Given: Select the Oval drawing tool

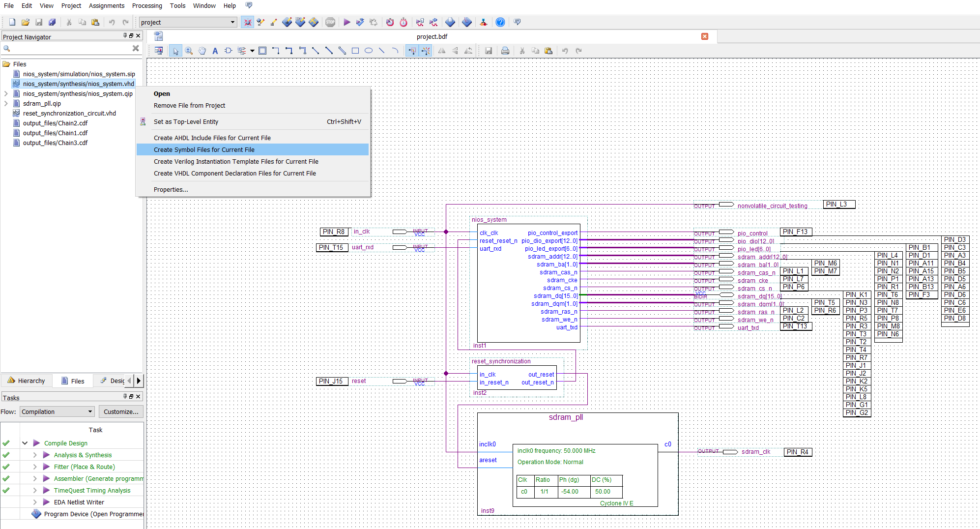Looking at the screenshot, I should pos(369,51).
